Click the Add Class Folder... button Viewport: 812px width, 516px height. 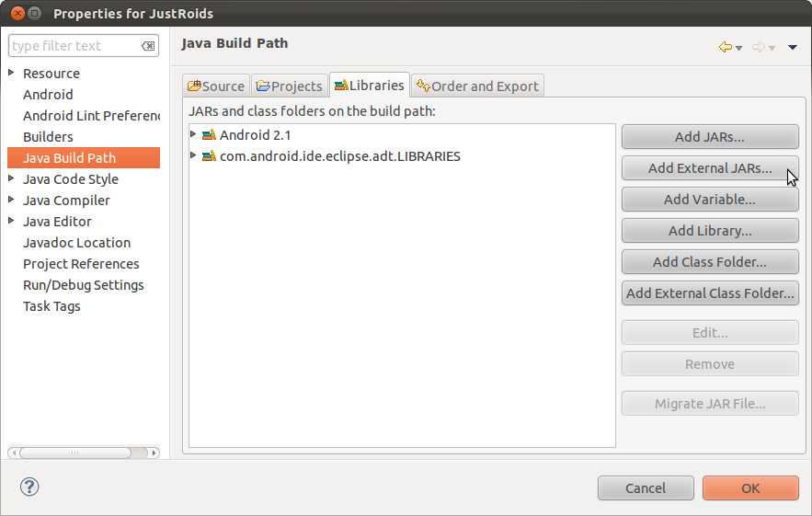(x=710, y=261)
